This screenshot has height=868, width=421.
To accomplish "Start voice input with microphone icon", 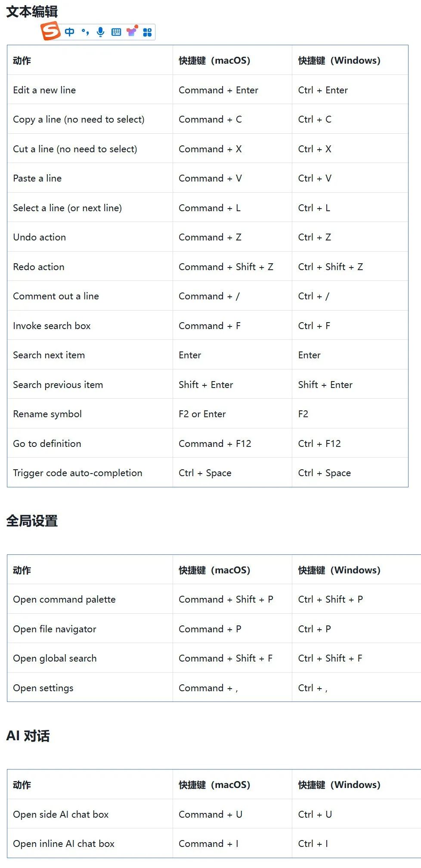I will [x=101, y=32].
